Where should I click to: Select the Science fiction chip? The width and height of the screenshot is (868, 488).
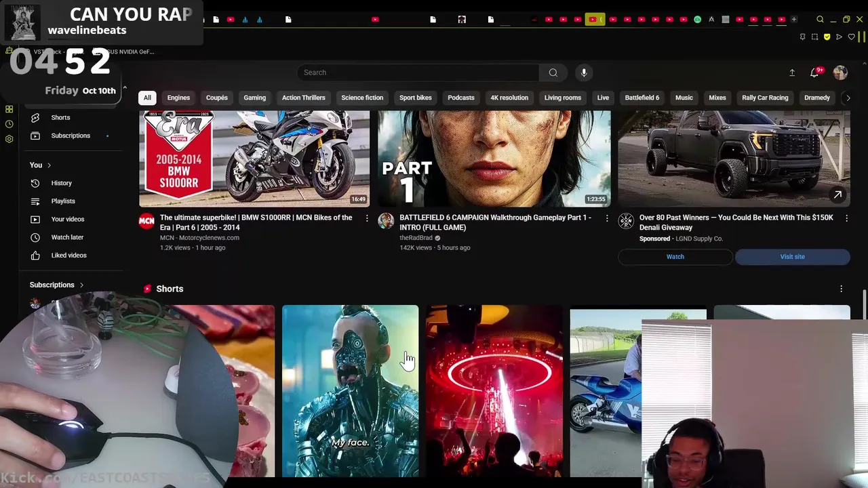pyautogui.click(x=362, y=98)
